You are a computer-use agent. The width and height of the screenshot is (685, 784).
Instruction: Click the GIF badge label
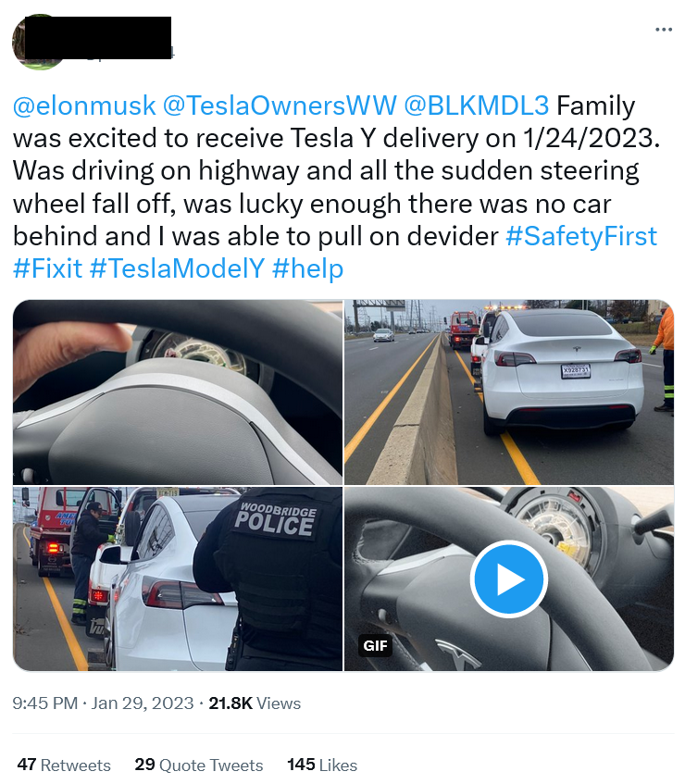pyautogui.click(x=375, y=645)
